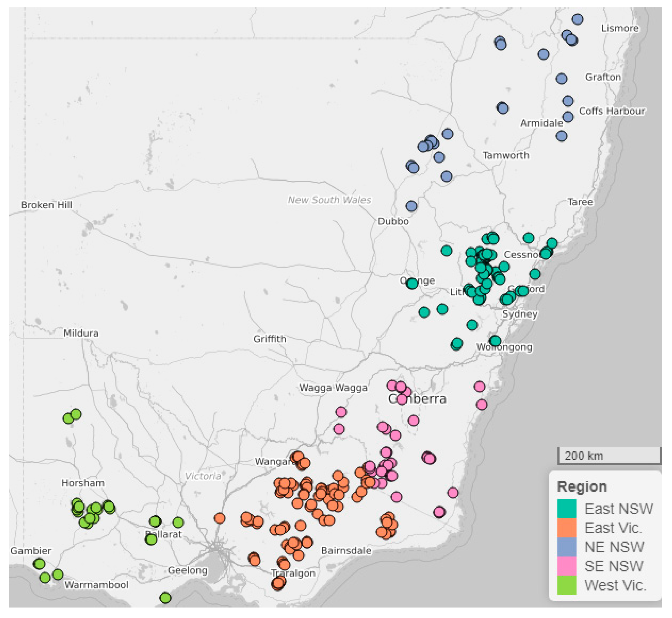Viewport: 672px width, 618px height.
Task: Click the NE NSW blue legend swatch
Action: tap(567, 547)
